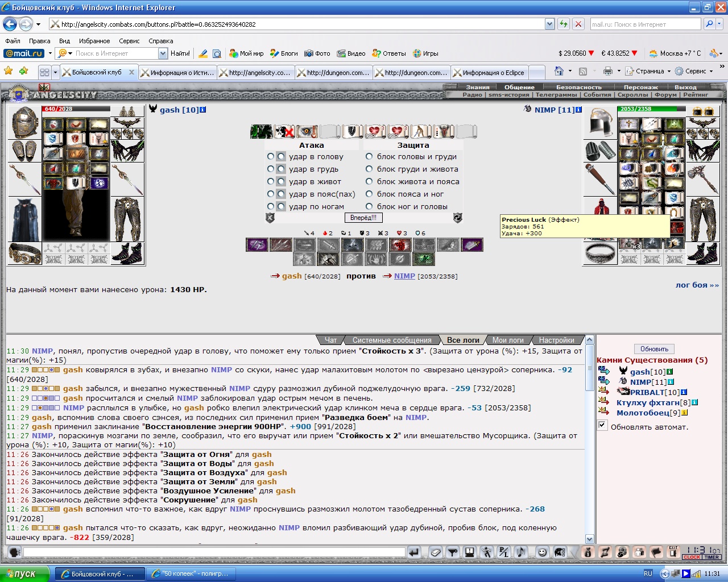Use the green lightning skill icon

click(424, 259)
